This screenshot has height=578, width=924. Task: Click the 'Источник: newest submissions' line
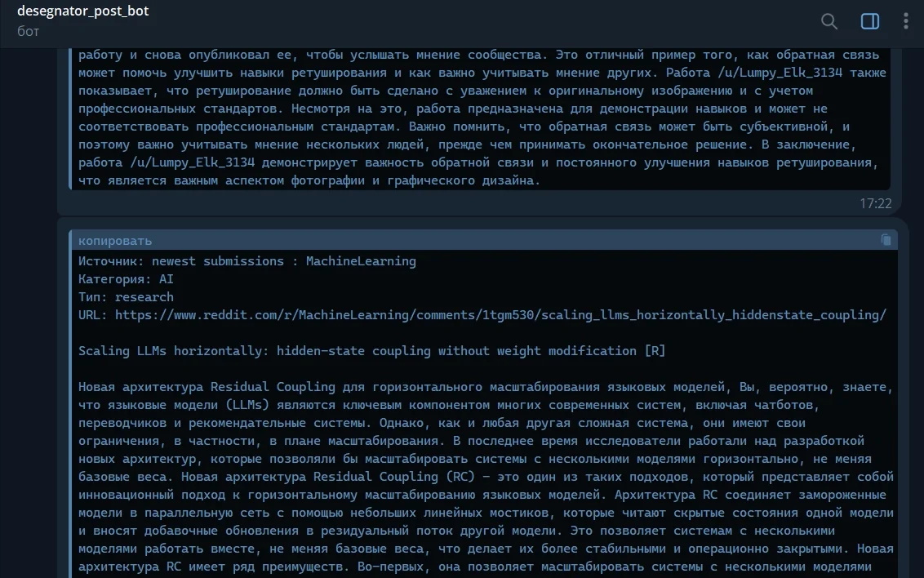point(247,261)
